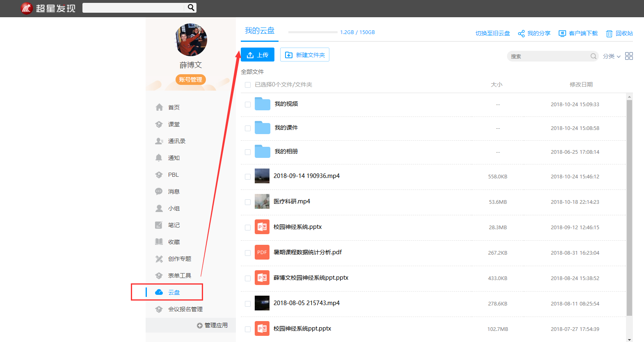Viewport: 644px width, 342px height.
Task: Expand the 分类 dropdown
Action: pos(612,56)
